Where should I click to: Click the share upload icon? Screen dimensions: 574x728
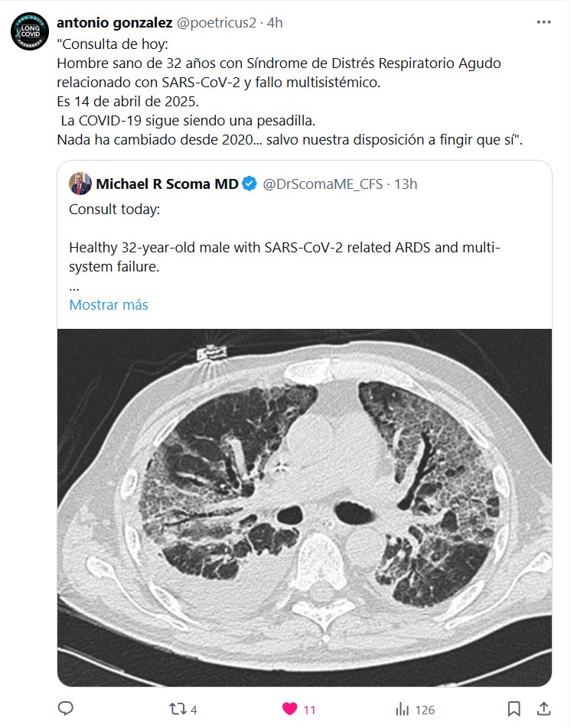click(x=543, y=709)
